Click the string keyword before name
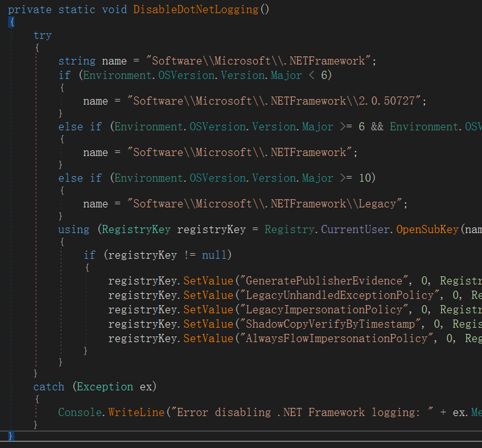Screen dimensions: 482x448 pos(77,61)
